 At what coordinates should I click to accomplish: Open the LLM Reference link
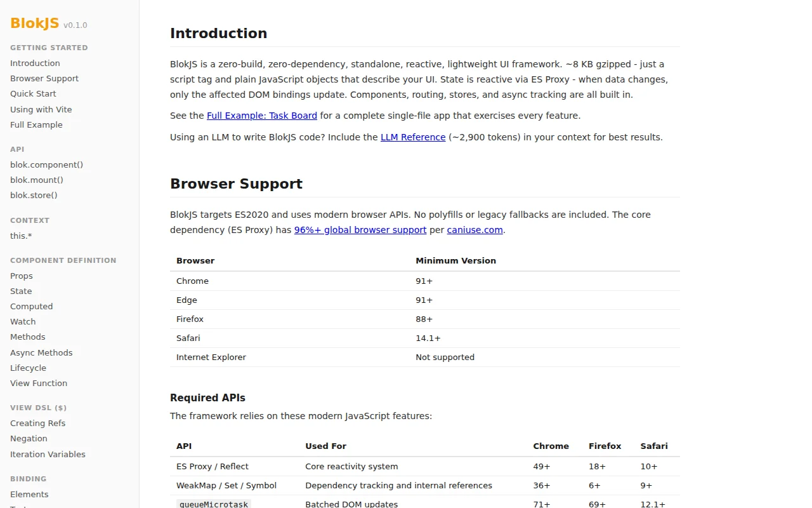tap(413, 137)
